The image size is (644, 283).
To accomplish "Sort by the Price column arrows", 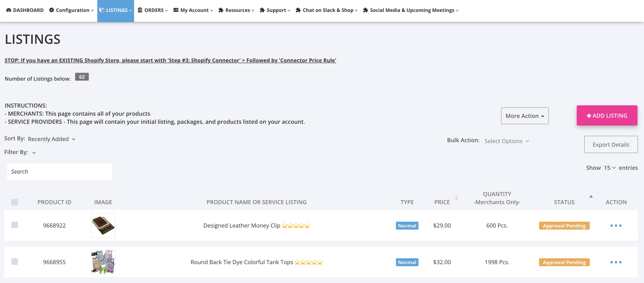I will [457, 198].
